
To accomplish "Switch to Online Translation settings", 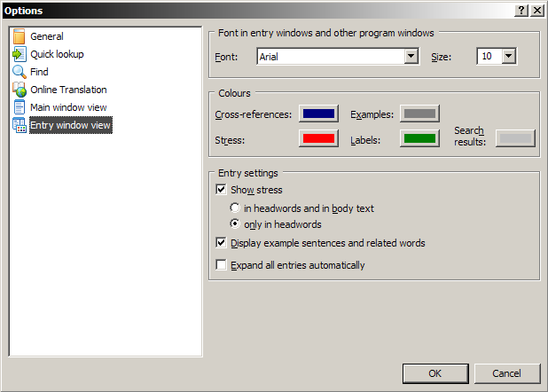I will pos(68,90).
